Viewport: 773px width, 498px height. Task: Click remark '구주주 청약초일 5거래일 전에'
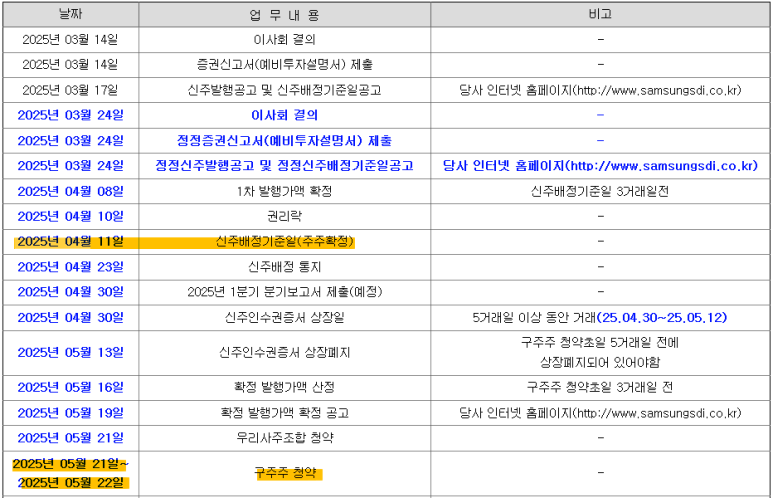pos(600,342)
